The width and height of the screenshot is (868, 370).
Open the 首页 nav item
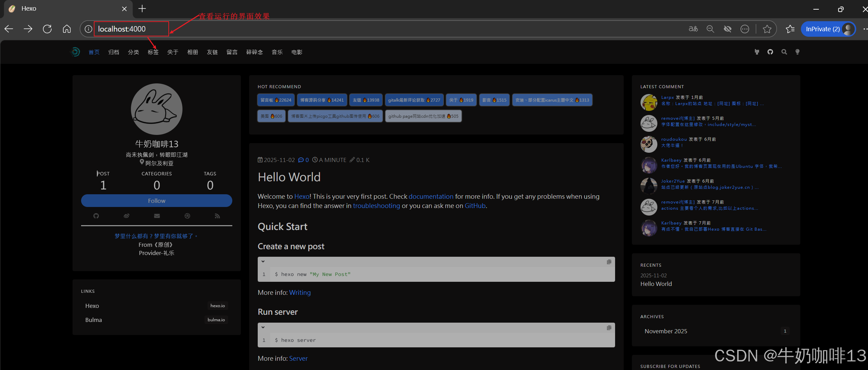point(94,52)
